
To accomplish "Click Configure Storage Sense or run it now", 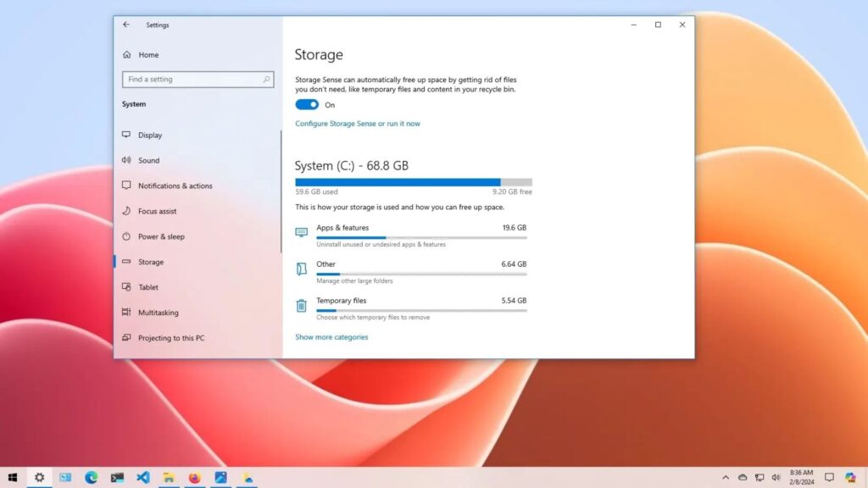I will tap(357, 124).
